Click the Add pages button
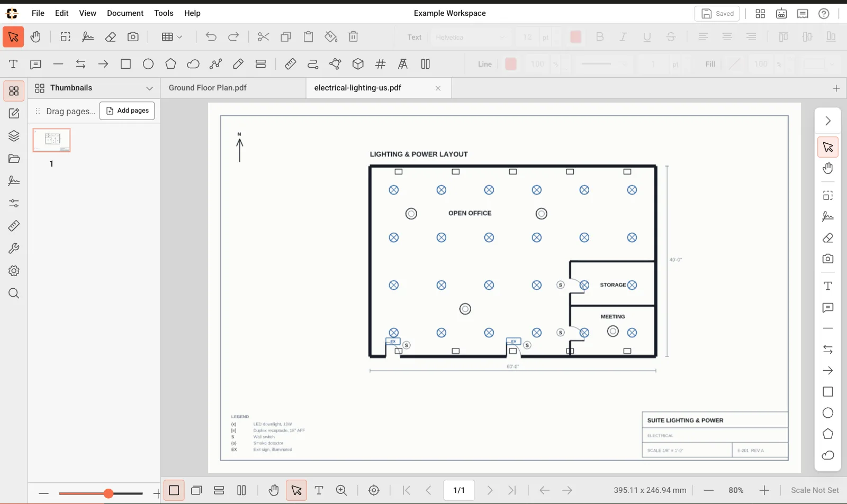The image size is (847, 504). (x=127, y=111)
